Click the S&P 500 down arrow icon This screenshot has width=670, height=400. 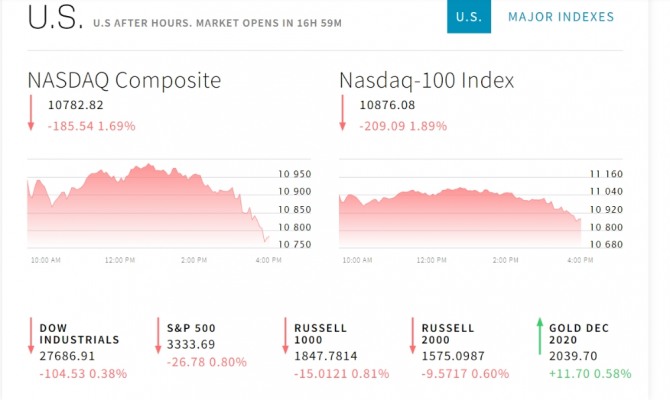click(159, 336)
